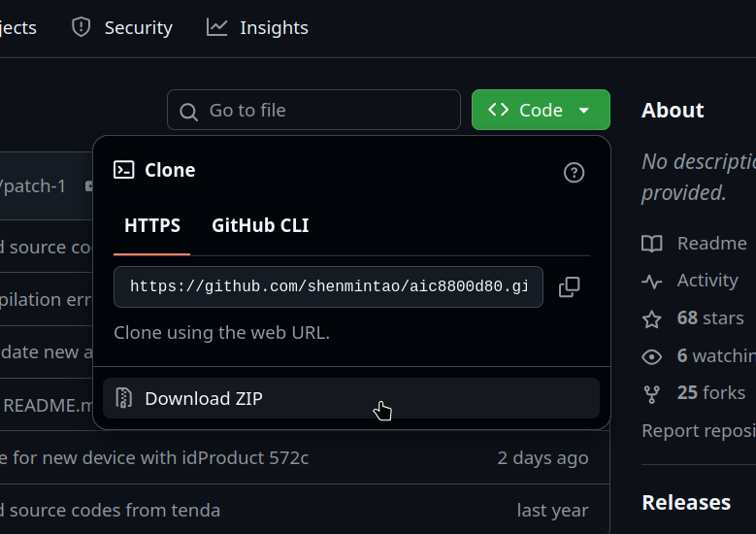Open the Report repository link
Image resolution: width=756 pixels, height=534 pixels.
pyautogui.click(x=699, y=430)
